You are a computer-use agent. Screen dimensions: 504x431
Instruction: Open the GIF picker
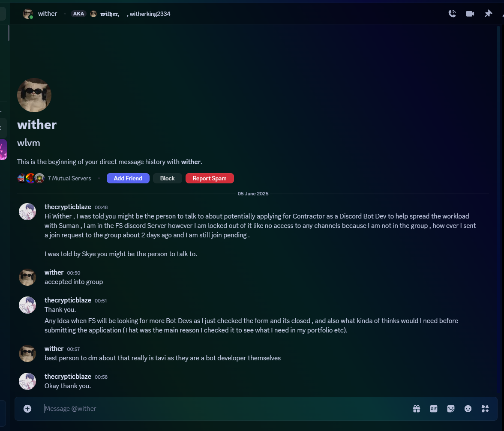pos(434,408)
